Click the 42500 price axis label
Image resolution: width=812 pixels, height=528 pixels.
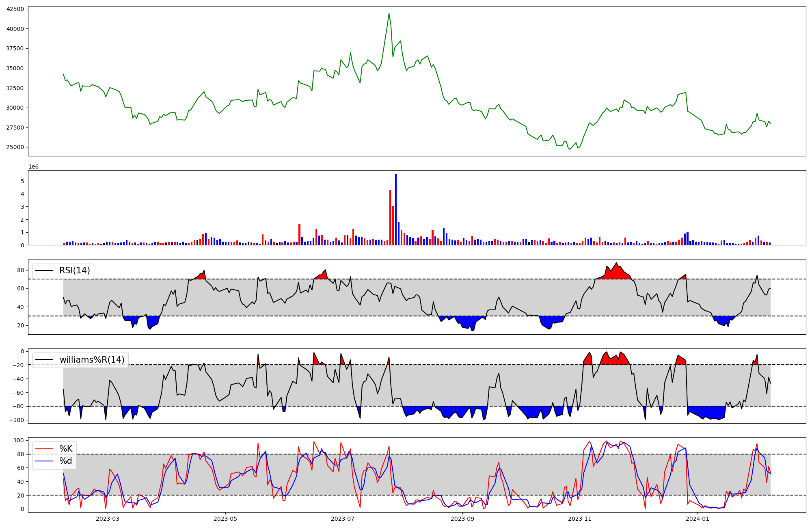coord(15,9)
